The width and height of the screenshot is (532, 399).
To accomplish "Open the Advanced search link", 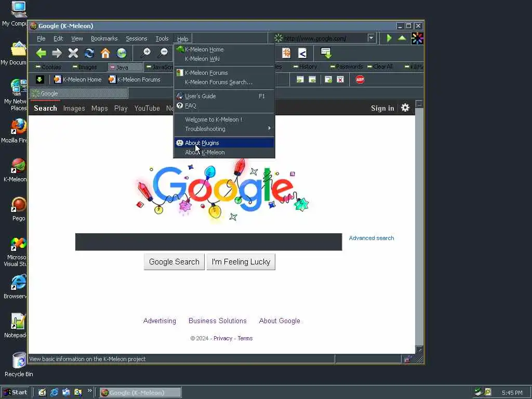I will 371,238.
